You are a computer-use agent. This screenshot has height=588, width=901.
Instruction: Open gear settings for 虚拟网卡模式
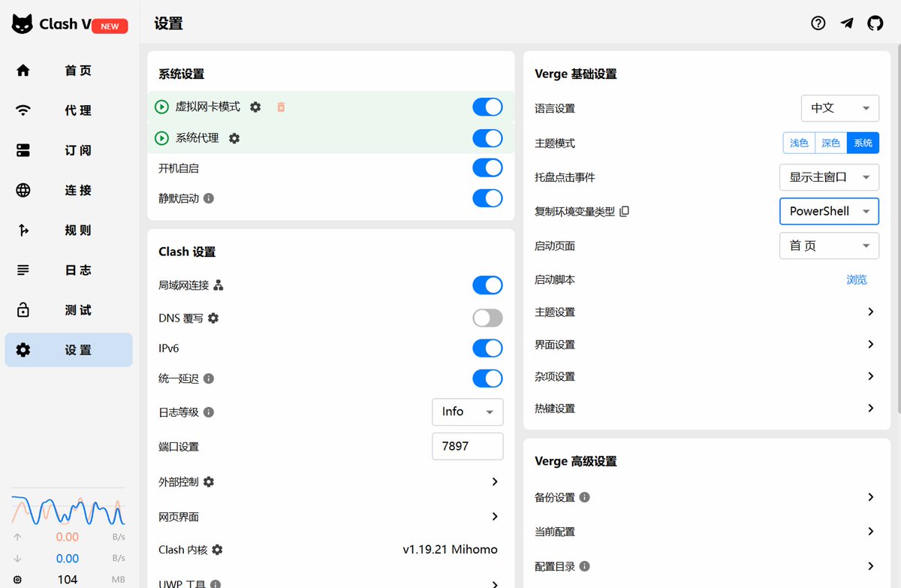coord(255,107)
